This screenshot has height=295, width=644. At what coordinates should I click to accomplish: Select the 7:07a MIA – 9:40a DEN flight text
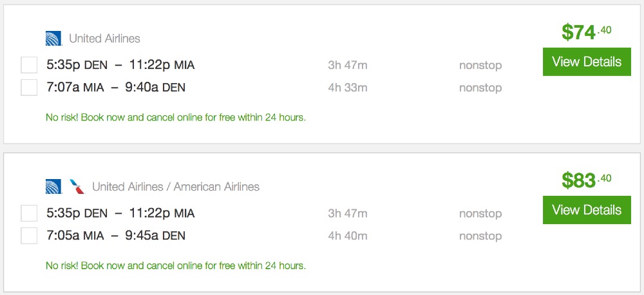pyautogui.click(x=116, y=88)
